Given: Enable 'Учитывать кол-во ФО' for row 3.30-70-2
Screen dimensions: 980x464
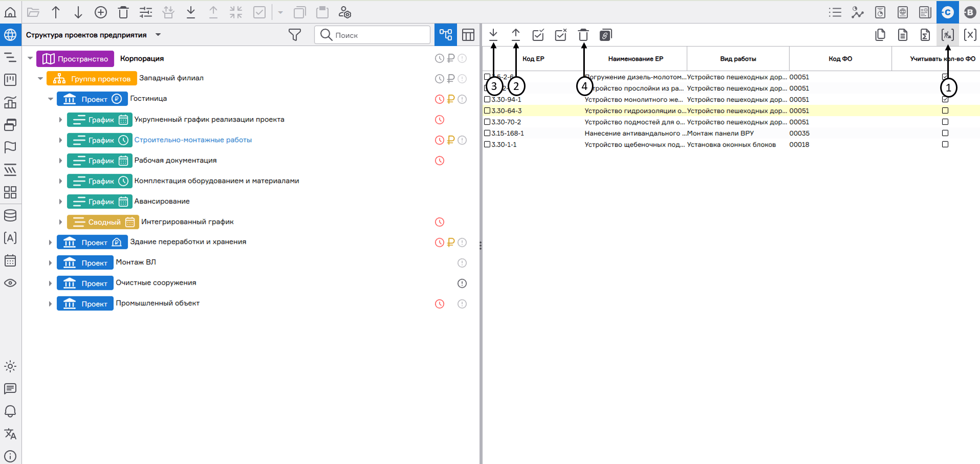Looking at the screenshot, I should click(x=945, y=122).
